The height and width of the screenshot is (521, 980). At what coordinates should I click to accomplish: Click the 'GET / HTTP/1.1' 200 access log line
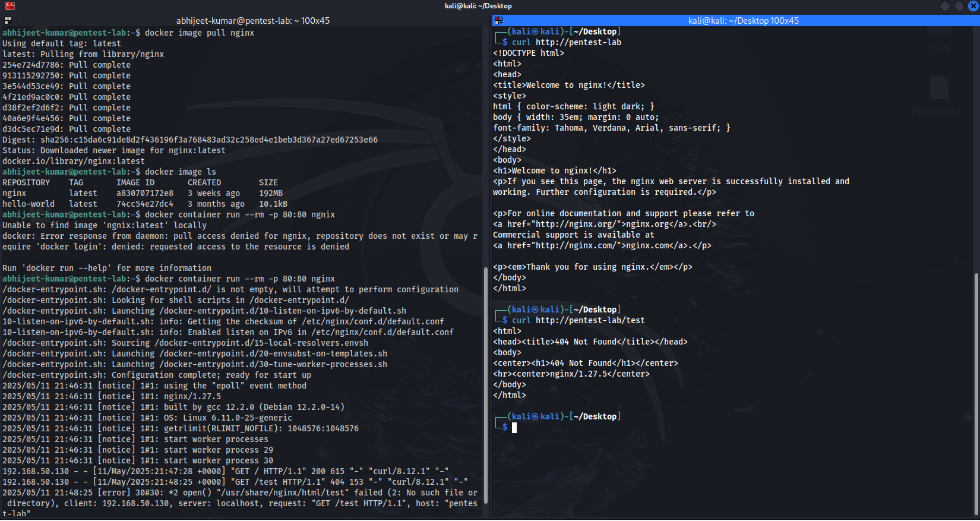[x=226, y=471]
